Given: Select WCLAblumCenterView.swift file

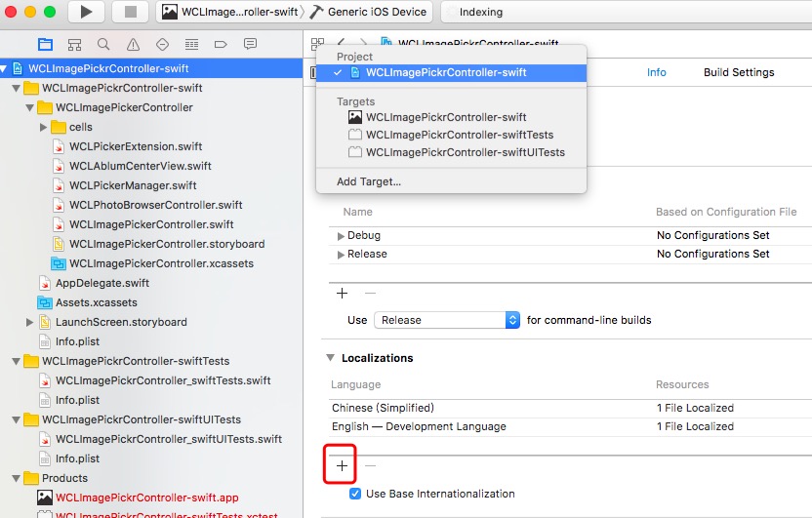Looking at the screenshot, I should [x=141, y=166].
